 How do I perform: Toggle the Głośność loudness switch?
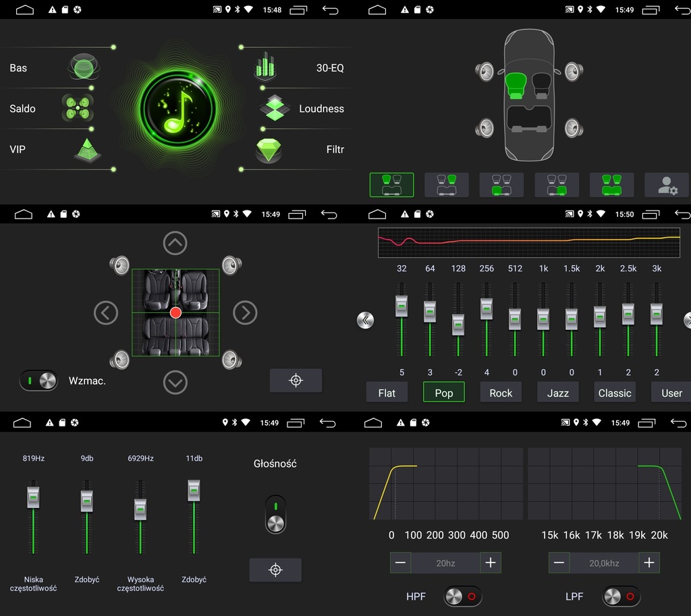(x=275, y=514)
